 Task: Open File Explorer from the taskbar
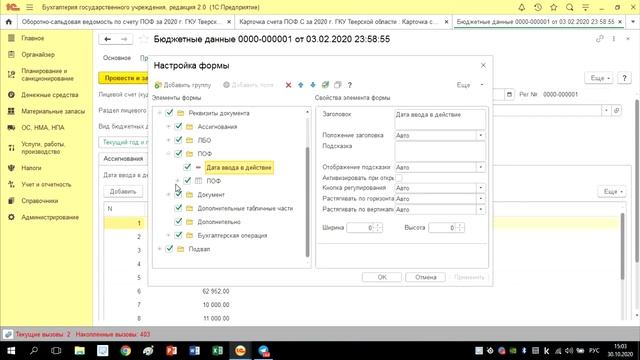coord(80,351)
